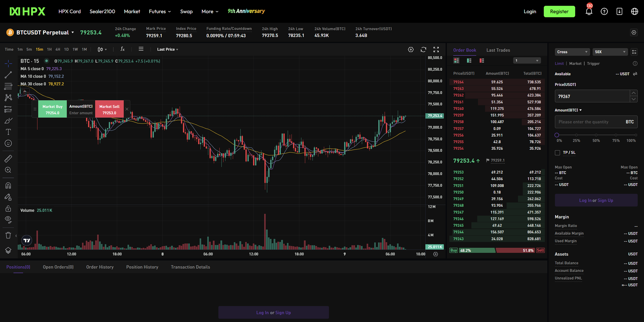Click Login in the header
The height and width of the screenshot is (322, 644).
[530, 11]
